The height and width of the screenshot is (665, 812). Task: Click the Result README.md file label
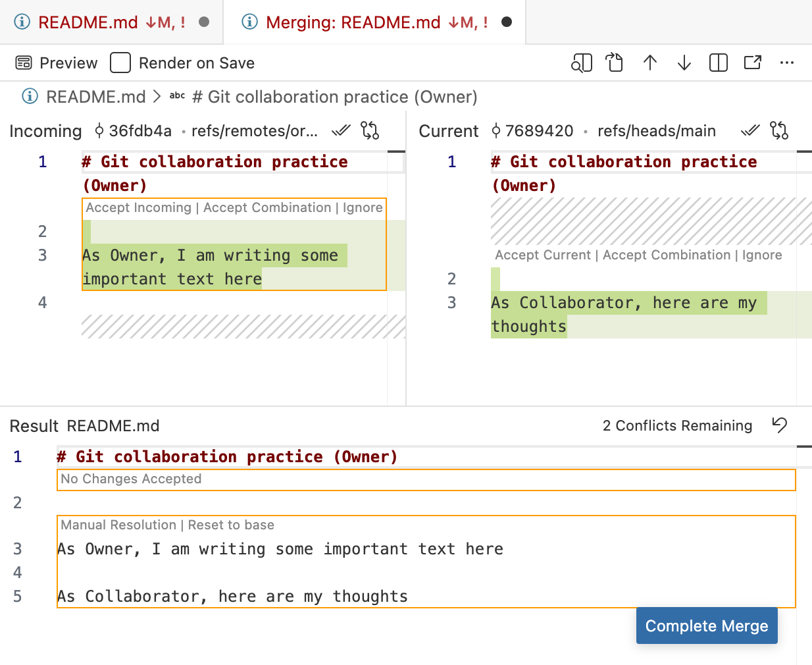pos(113,426)
